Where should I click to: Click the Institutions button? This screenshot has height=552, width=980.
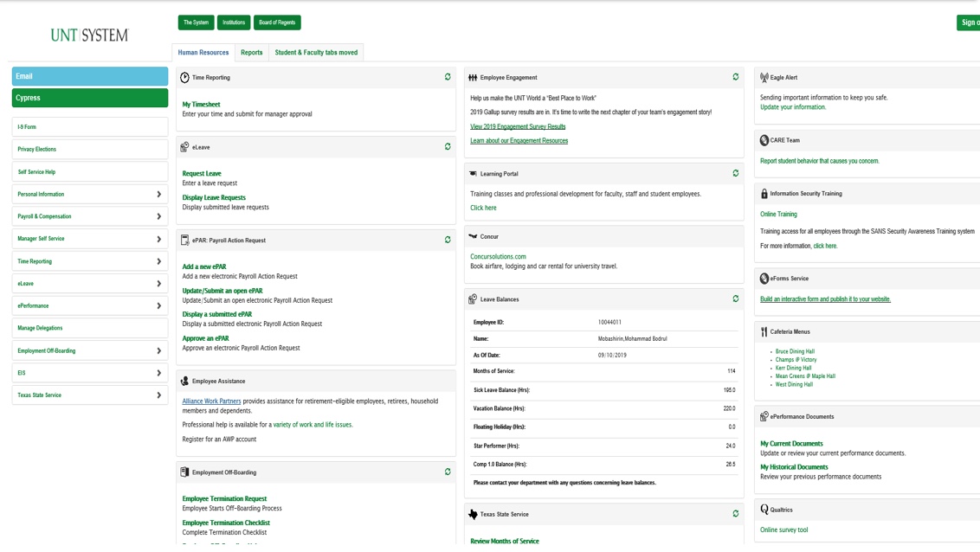(234, 22)
